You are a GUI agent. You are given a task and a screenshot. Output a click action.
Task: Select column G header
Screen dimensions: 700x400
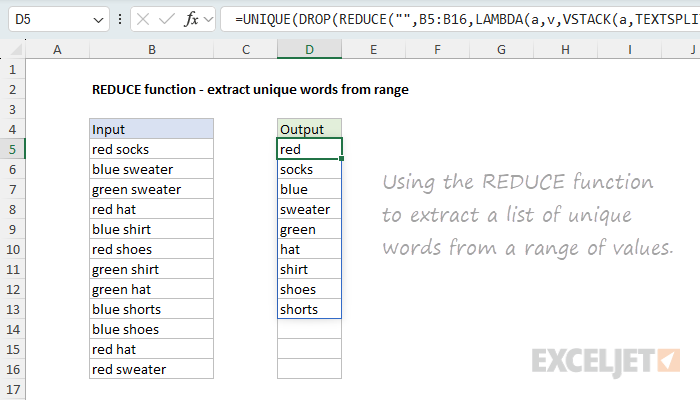click(x=501, y=49)
